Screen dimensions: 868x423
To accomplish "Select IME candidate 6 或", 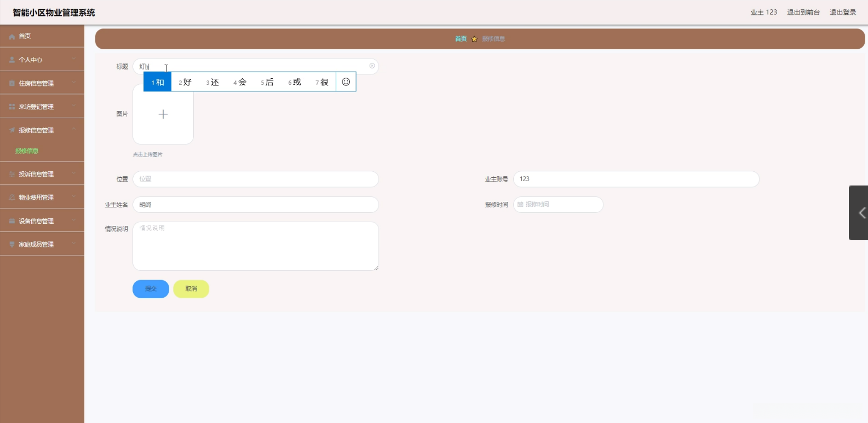I will point(295,82).
